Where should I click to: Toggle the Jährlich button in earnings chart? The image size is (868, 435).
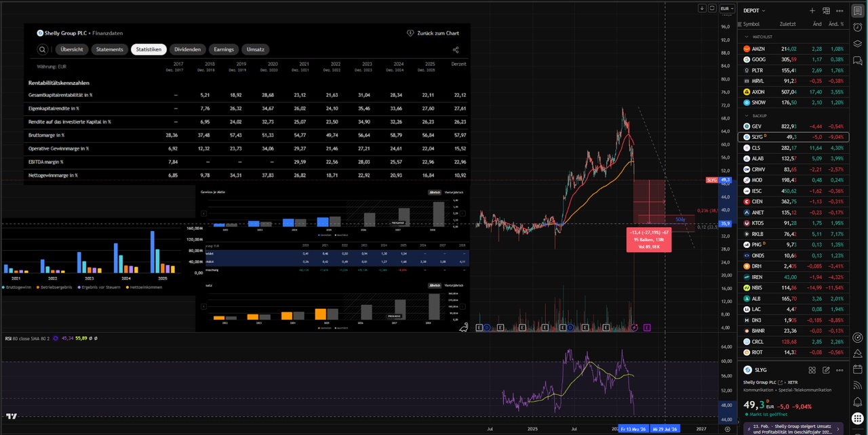[435, 192]
